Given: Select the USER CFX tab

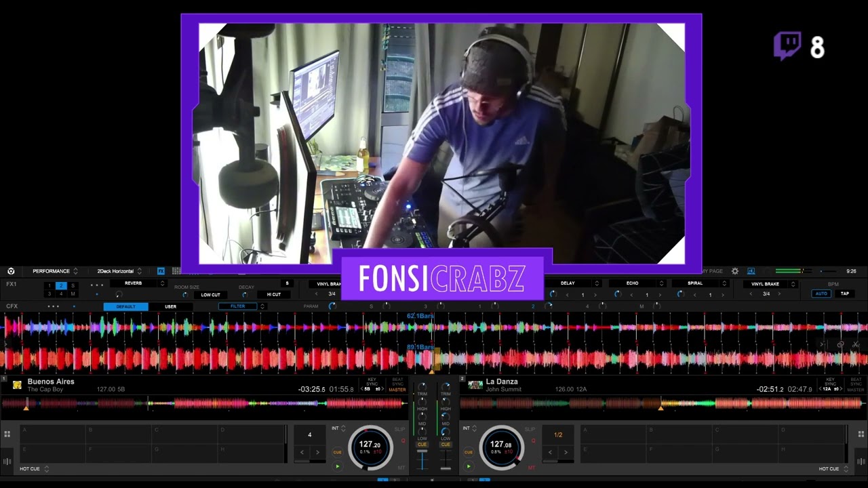Looking at the screenshot, I should click(171, 306).
